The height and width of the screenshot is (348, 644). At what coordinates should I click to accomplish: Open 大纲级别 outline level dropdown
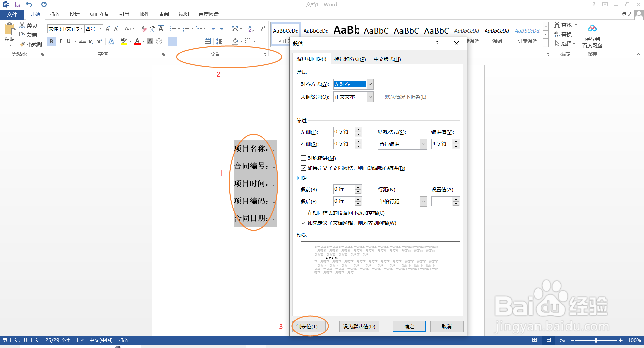370,97
